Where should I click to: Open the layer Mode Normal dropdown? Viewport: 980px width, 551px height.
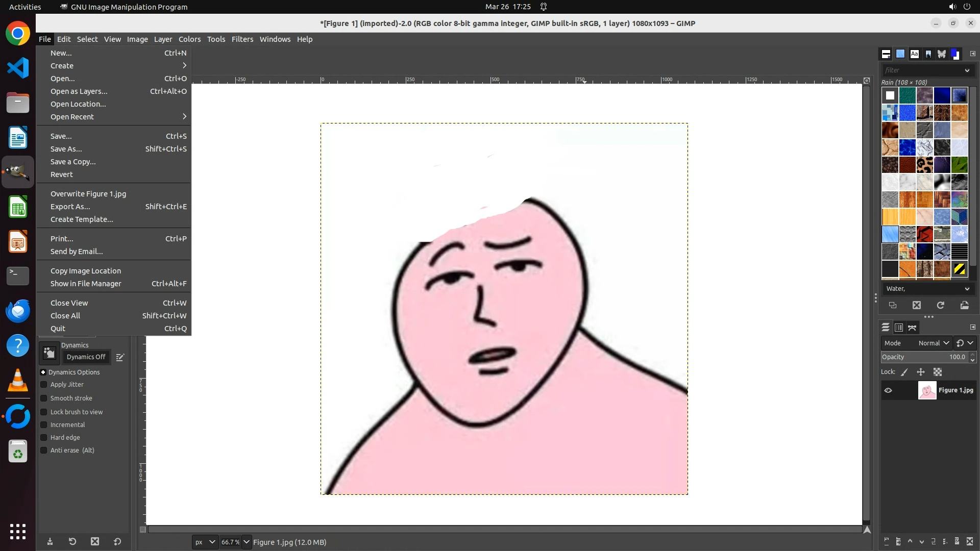pos(933,343)
